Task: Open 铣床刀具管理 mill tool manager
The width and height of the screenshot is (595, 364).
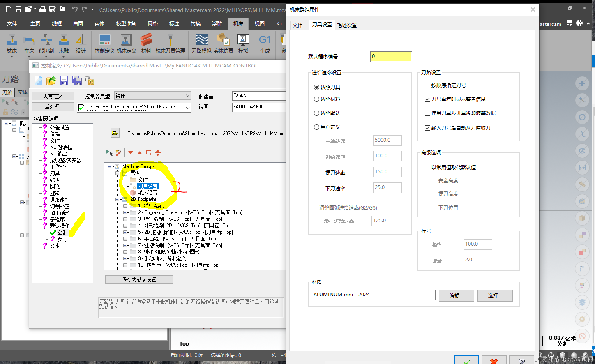Action: pyautogui.click(x=171, y=44)
